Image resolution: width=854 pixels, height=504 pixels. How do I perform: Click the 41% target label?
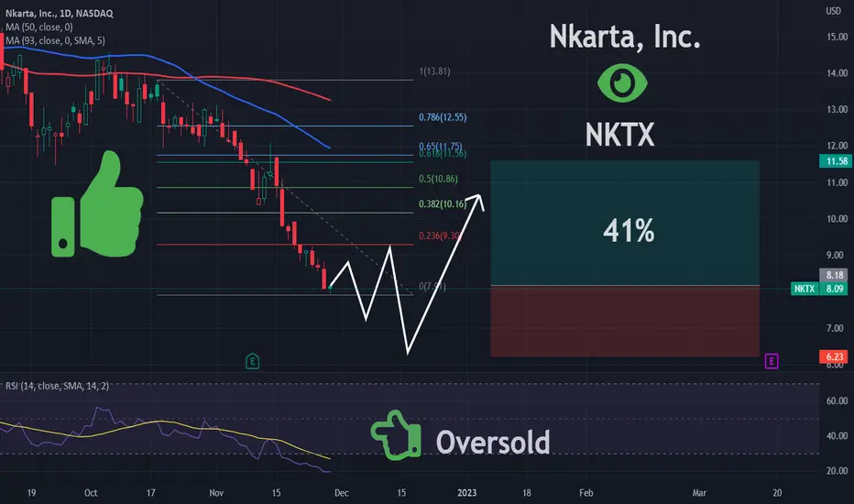click(x=629, y=231)
